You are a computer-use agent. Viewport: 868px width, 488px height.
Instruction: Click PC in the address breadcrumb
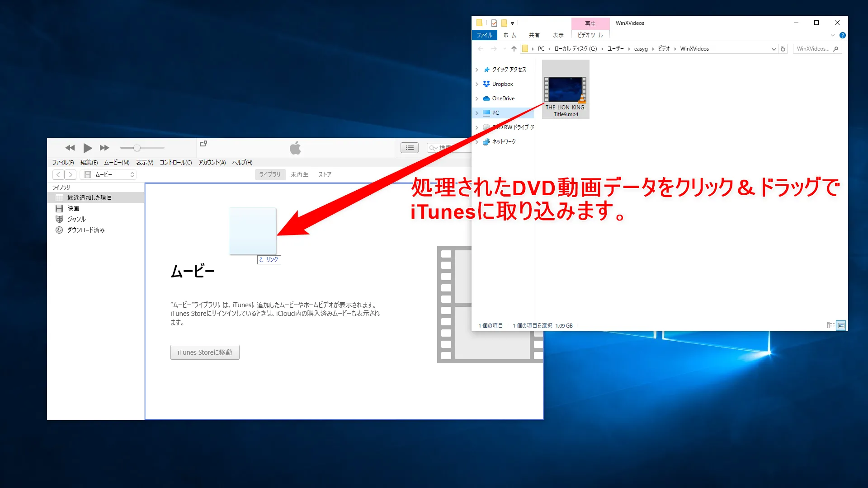coord(541,49)
